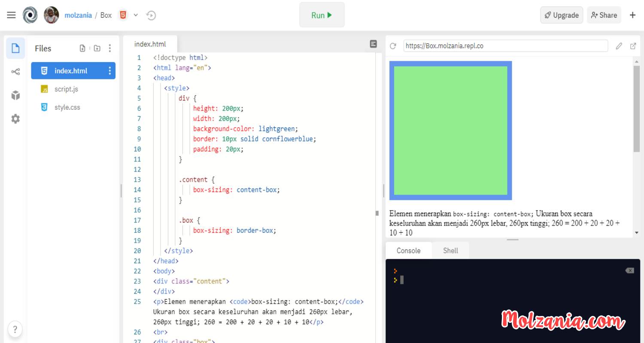Click the '<!doctype html>' line
The width and height of the screenshot is (644, 343).
(x=180, y=57)
